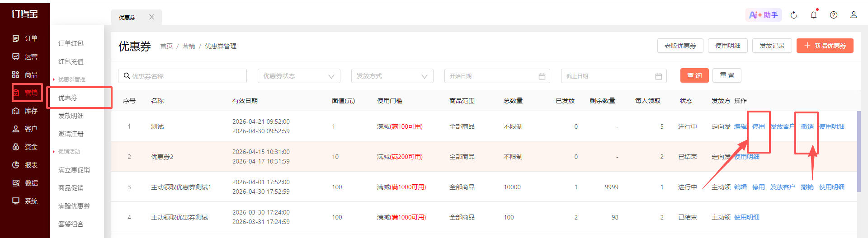
Task: Click the refresh icon in top bar
Action: [794, 15]
